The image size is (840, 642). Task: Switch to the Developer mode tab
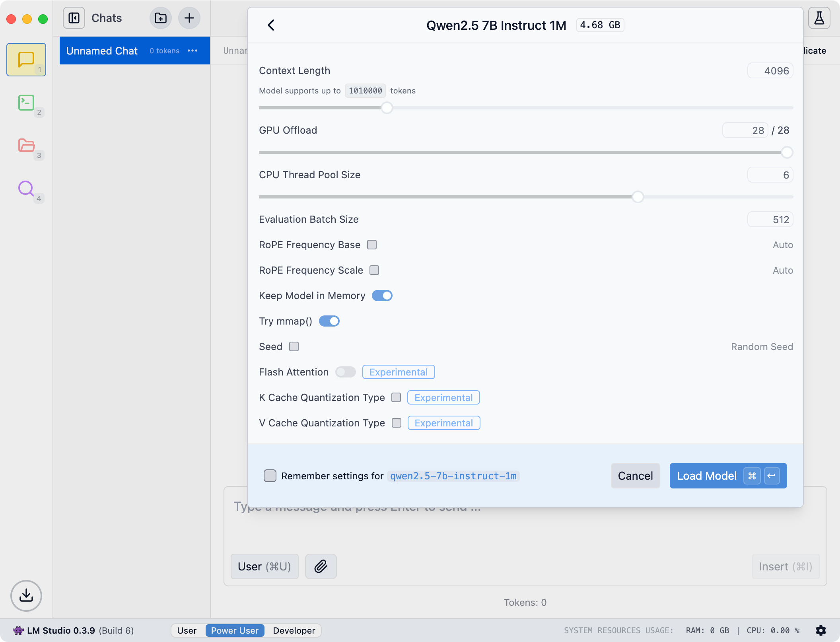click(x=294, y=630)
